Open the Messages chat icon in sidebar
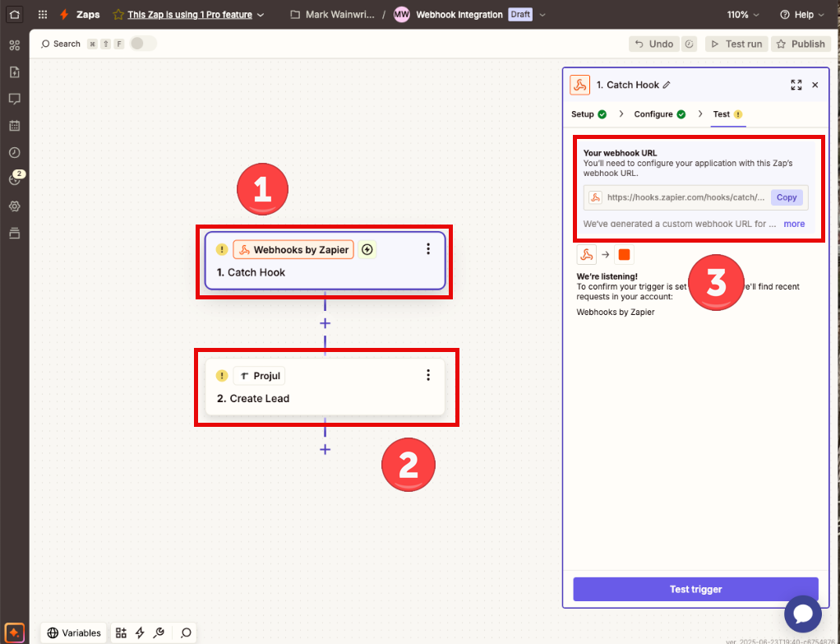 (x=14, y=99)
